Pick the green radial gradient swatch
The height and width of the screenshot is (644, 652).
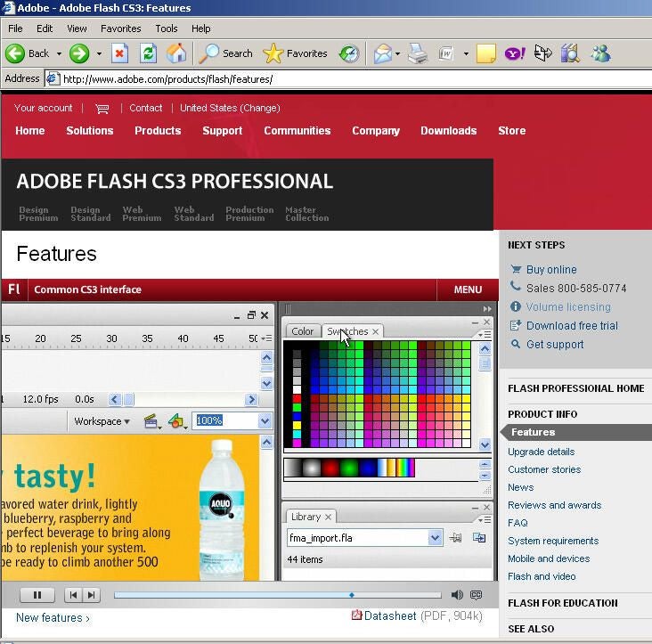(349, 469)
